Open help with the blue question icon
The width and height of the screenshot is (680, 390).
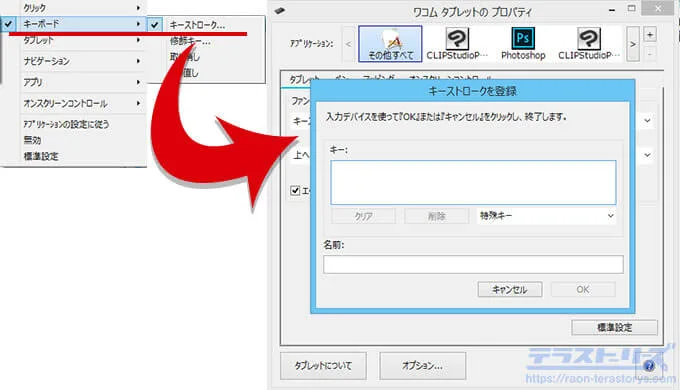point(649,366)
